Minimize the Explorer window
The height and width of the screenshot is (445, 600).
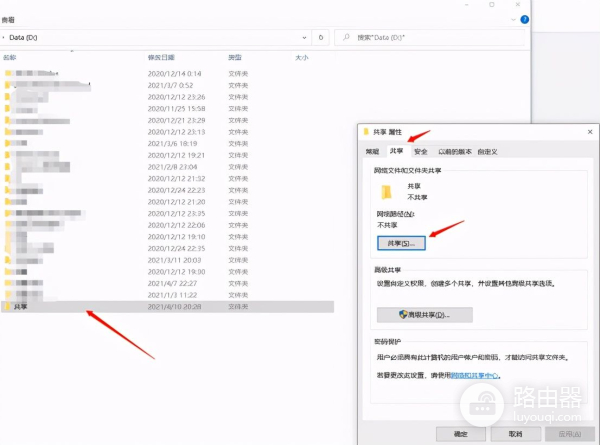466,5
